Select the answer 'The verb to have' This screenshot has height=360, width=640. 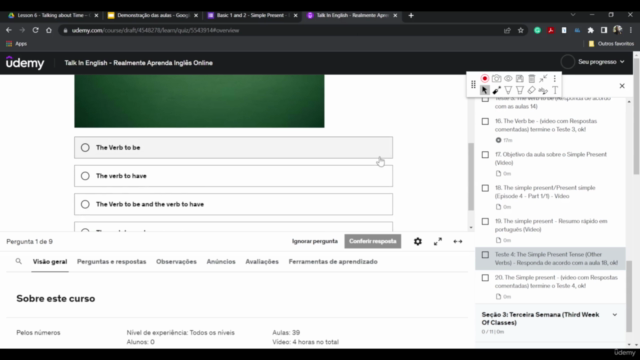[x=233, y=176]
